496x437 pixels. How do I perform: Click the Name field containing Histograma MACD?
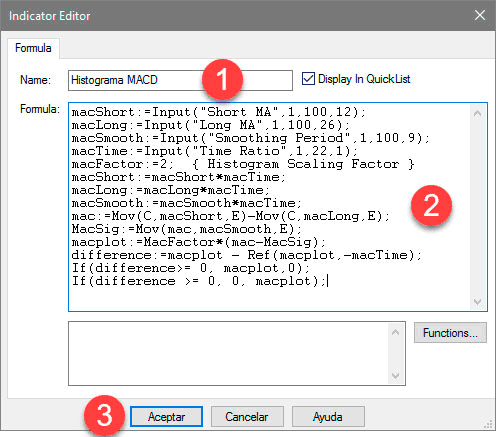point(180,80)
